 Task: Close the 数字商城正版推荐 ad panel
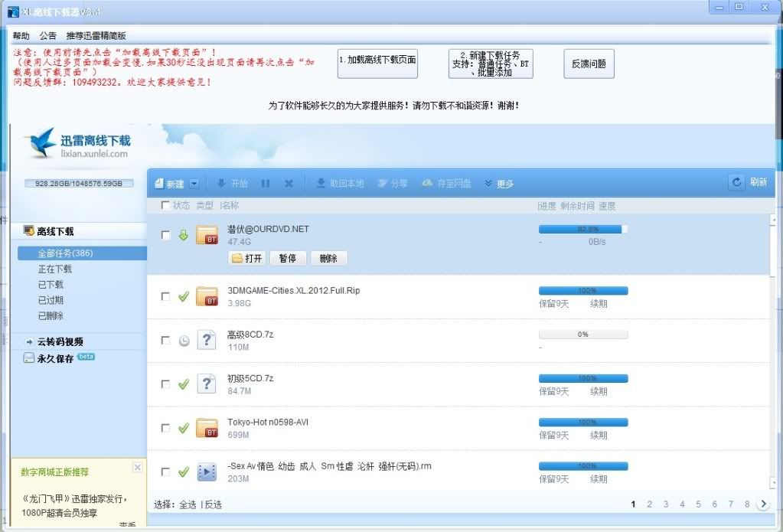[137, 467]
